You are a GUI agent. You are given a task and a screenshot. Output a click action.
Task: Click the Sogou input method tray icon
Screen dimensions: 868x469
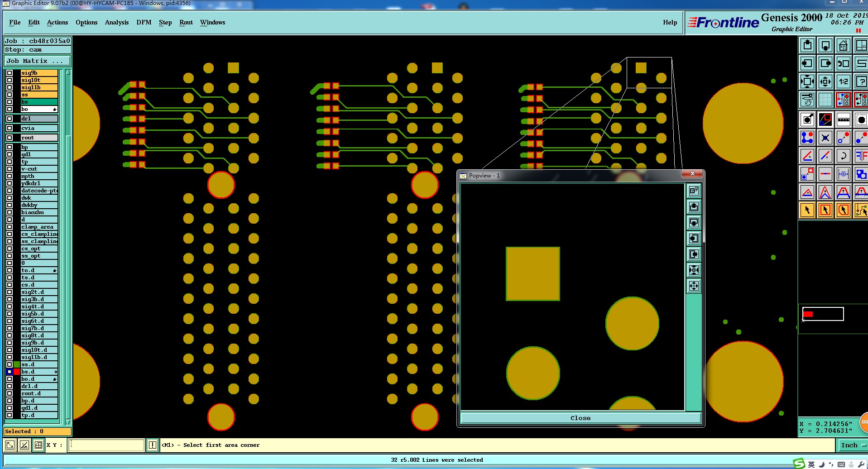click(x=799, y=464)
